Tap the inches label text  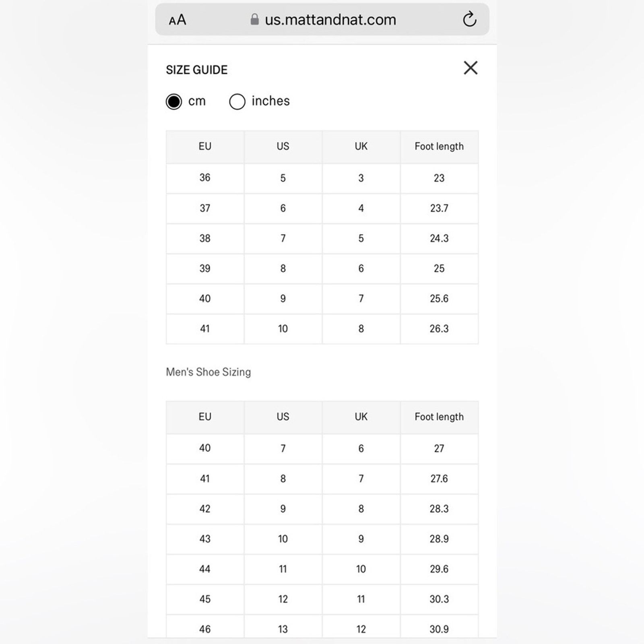click(x=270, y=101)
